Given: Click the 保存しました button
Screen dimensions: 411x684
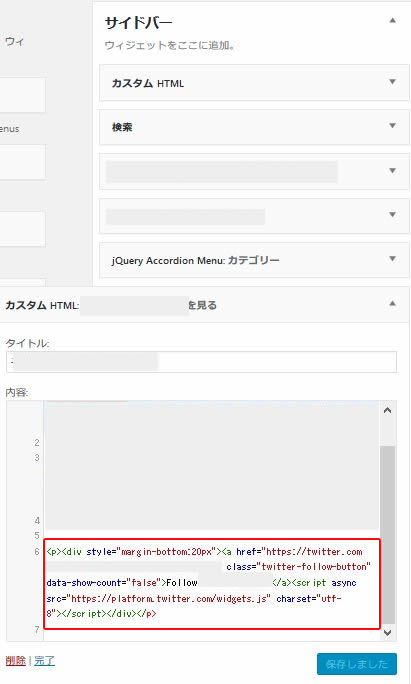Looking at the screenshot, I should (356, 664).
